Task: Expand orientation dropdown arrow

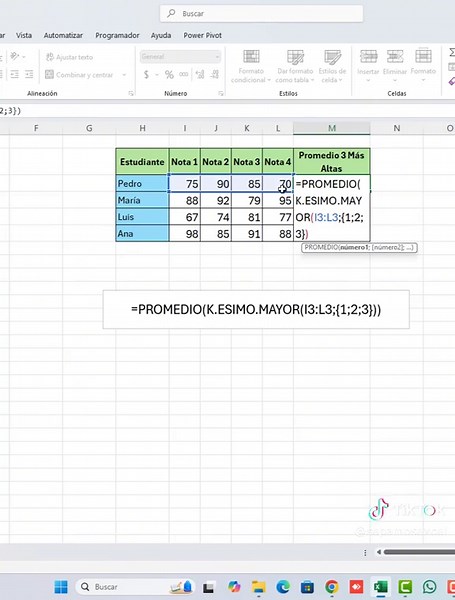Action: pyautogui.click(x=24, y=57)
